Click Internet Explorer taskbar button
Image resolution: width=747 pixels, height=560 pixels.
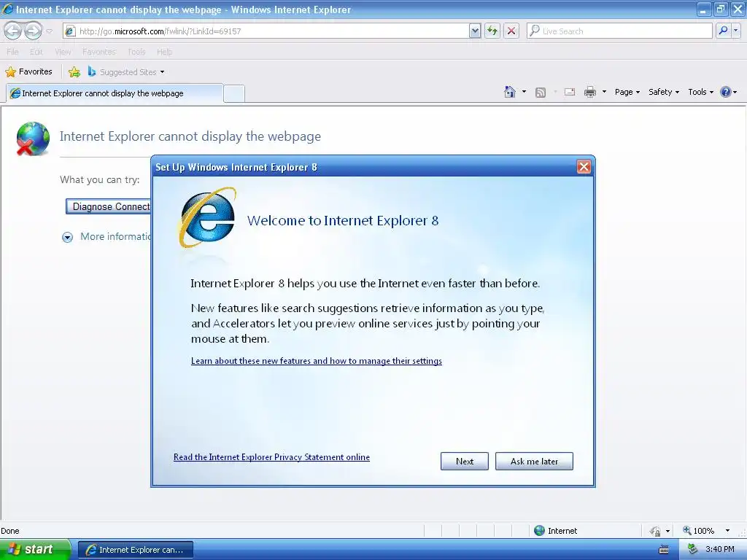[x=136, y=550]
